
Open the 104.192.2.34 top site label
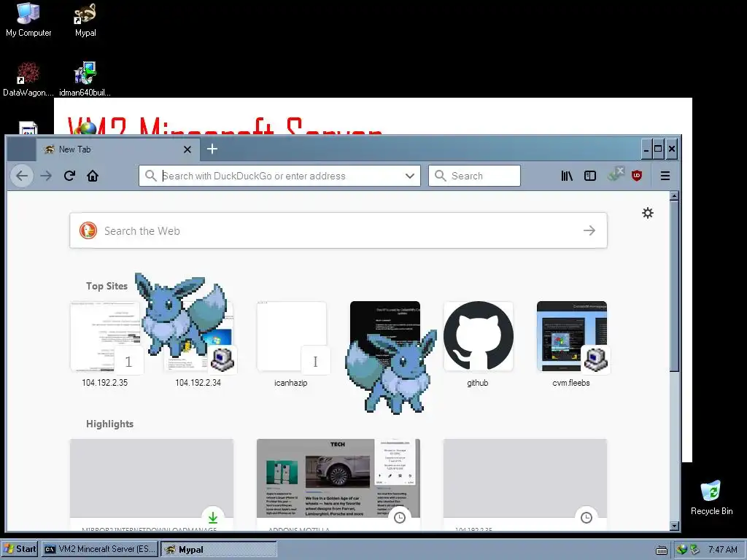pos(198,383)
